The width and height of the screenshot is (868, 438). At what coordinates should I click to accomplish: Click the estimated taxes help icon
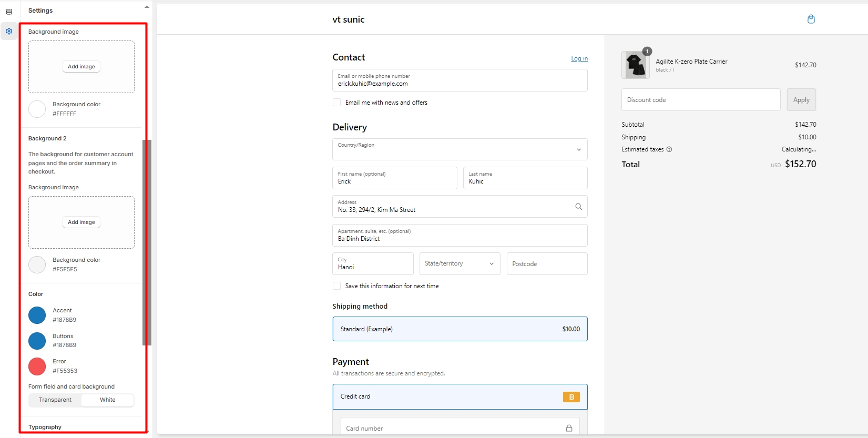(669, 149)
